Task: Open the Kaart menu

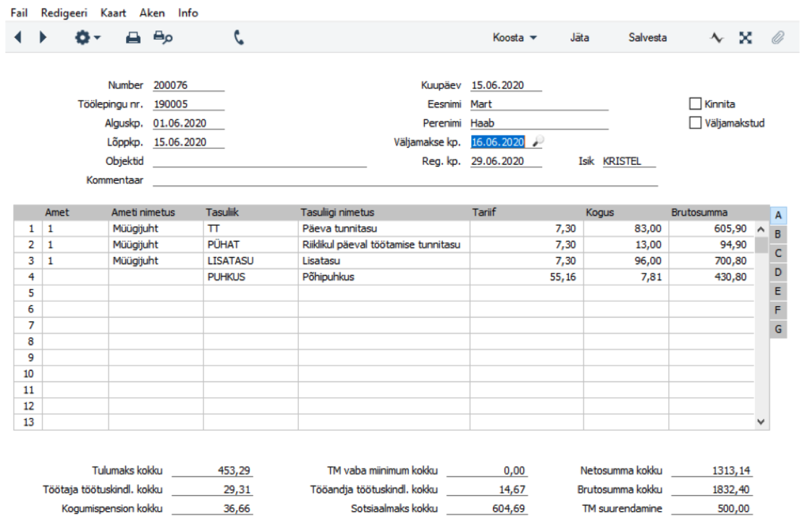Action: point(113,13)
